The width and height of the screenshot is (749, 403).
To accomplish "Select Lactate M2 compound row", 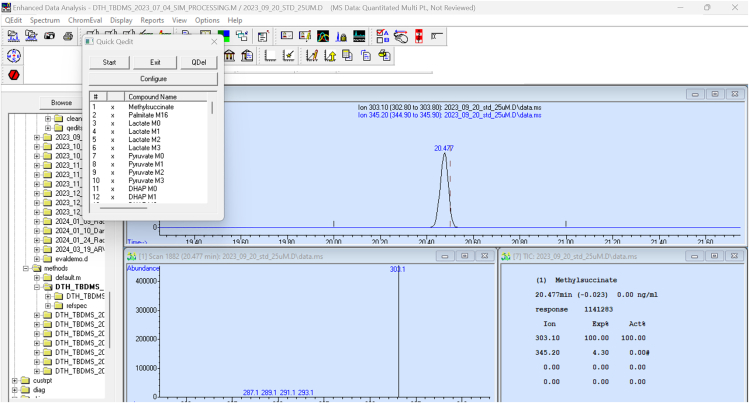I will [x=144, y=139].
